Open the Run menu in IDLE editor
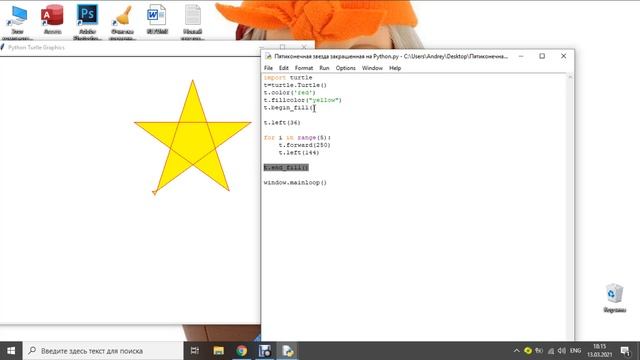Screen dimensions: 640x360 [324, 68]
